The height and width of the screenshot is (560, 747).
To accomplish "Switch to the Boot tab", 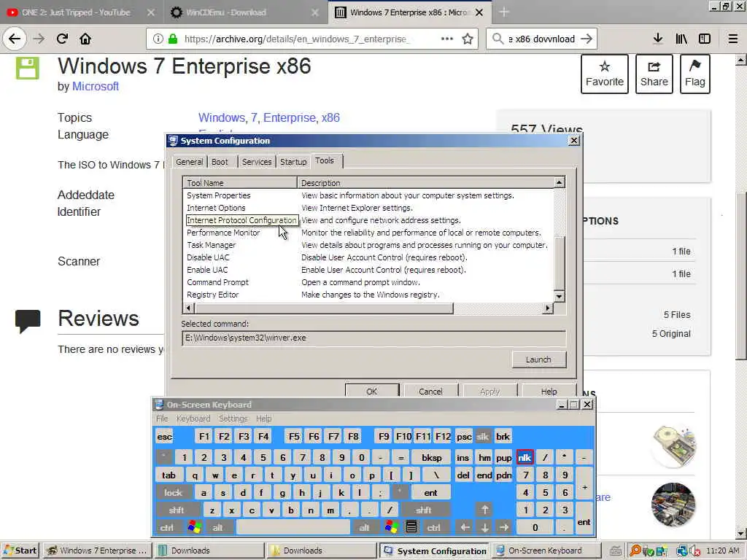I will tap(220, 162).
